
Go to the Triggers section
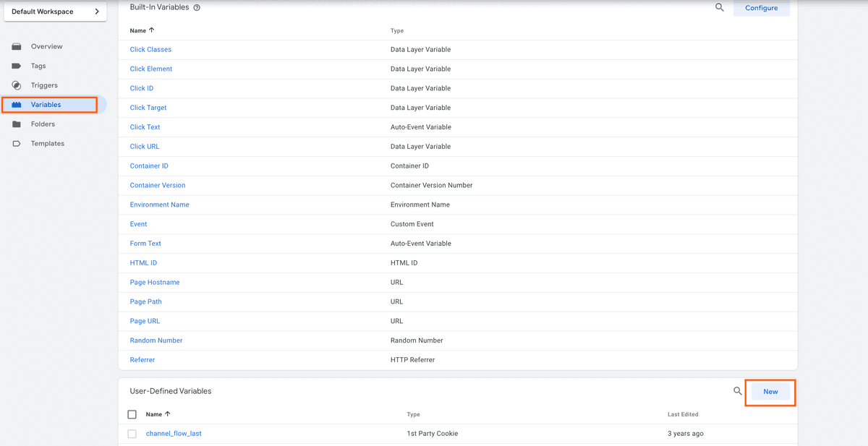click(44, 85)
